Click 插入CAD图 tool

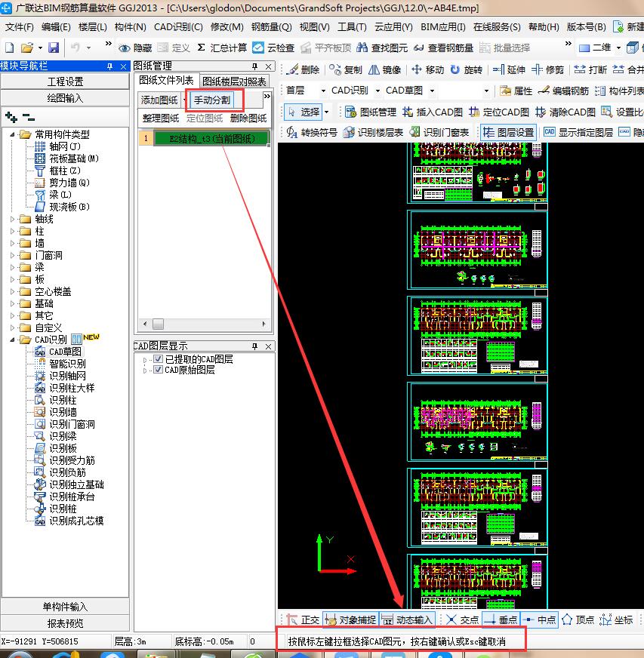(433, 112)
